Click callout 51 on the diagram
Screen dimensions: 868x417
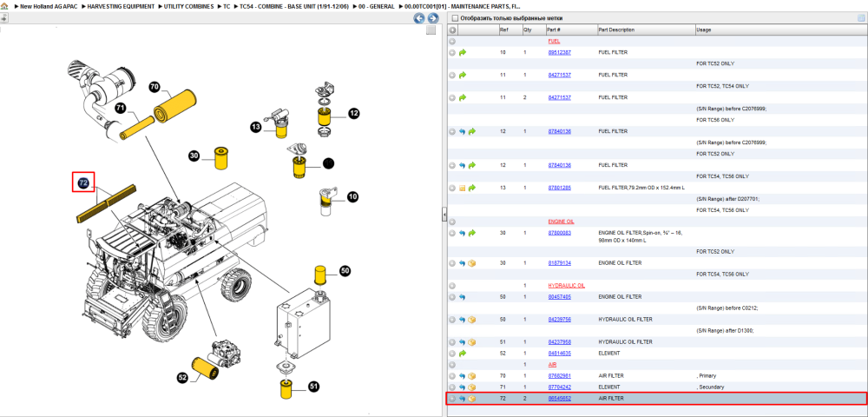[314, 387]
